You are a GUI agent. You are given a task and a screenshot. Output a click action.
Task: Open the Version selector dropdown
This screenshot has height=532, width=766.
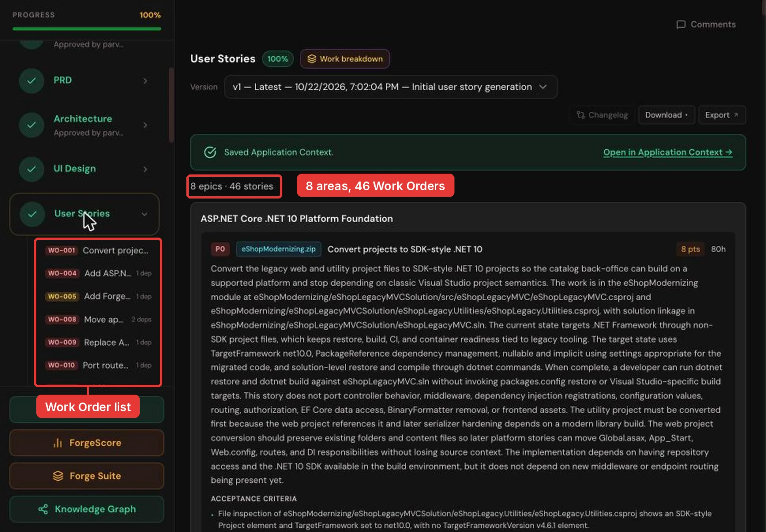click(391, 87)
